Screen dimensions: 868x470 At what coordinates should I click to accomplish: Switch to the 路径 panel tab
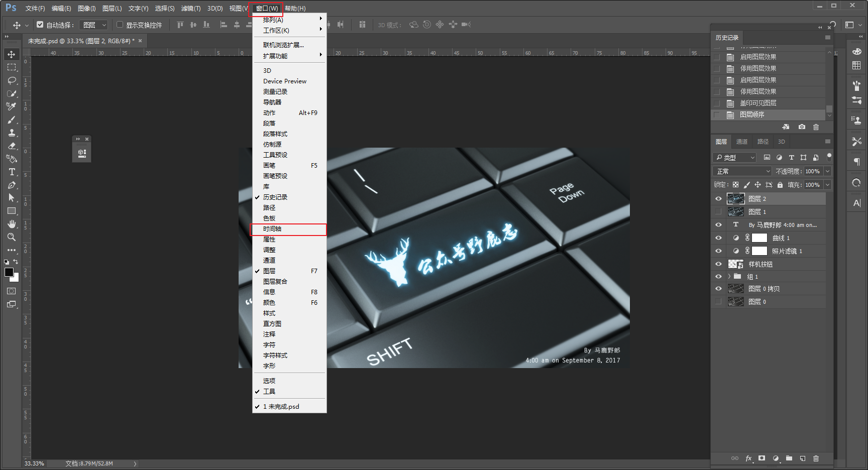click(x=763, y=142)
